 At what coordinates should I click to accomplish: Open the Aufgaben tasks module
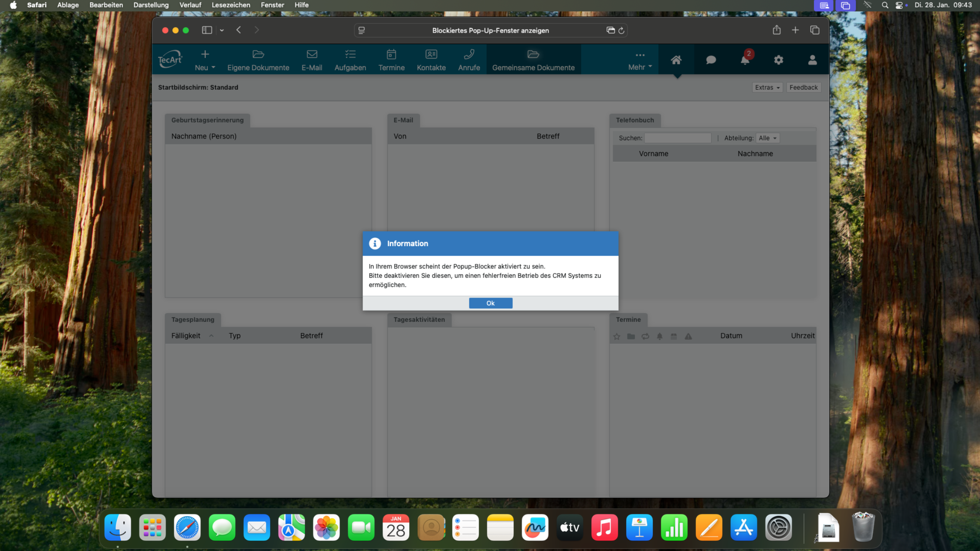click(x=349, y=60)
